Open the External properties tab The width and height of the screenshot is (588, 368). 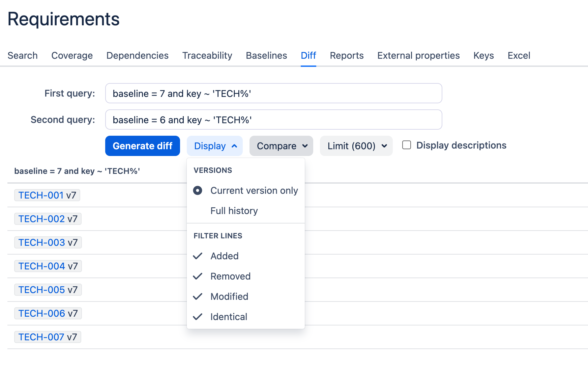pyautogui.click(x=418, y=56)
